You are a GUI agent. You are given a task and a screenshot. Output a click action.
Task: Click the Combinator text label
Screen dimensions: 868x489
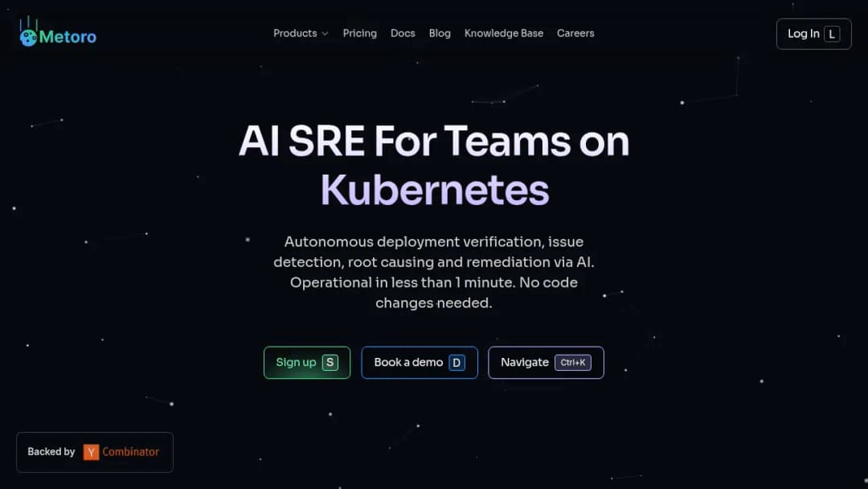coord(131,452)
